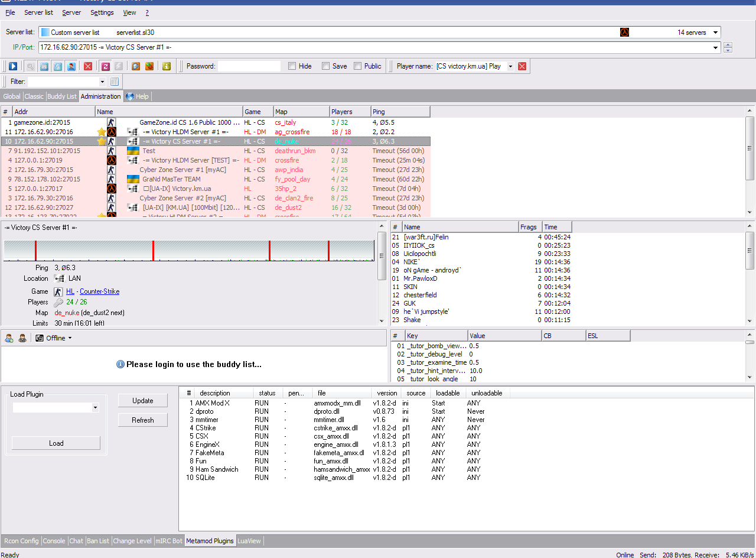Open the Server list dropdown

[715, 33]
